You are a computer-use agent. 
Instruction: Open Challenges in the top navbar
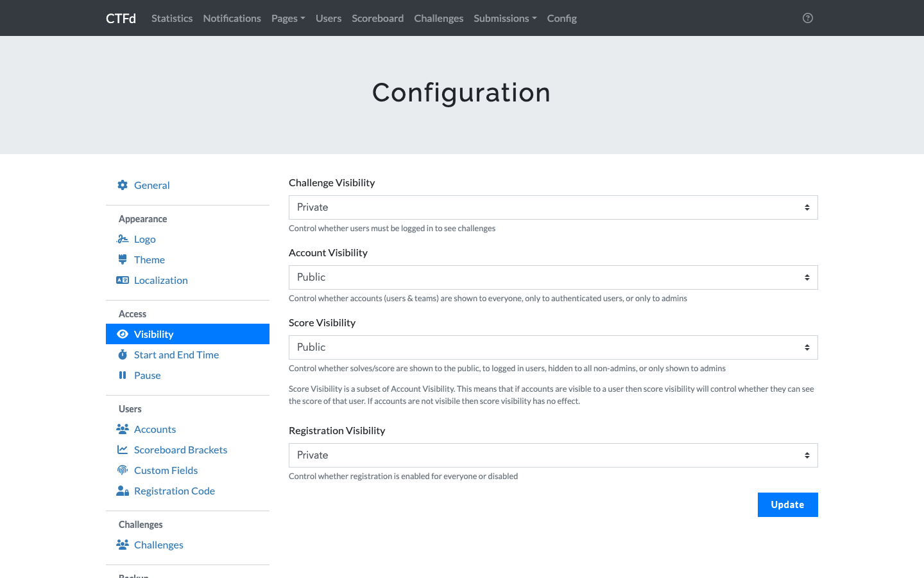click(438, 18)
